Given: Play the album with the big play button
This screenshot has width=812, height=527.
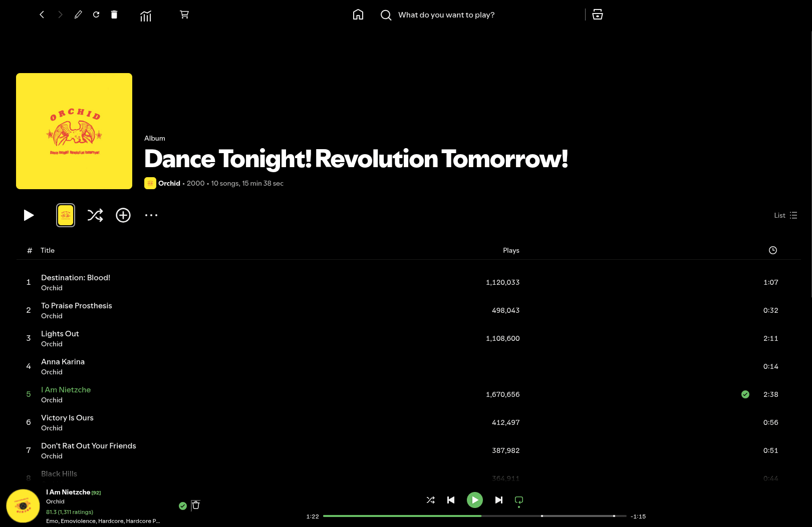Looking at the screenshot, I should 29,215.
